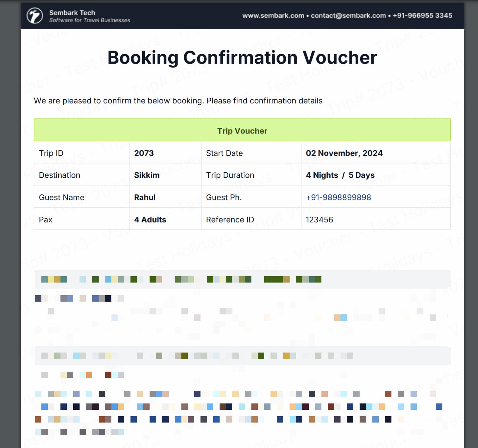The height and width of the screenshot is (448, 478).
Task: Click the Start Date '02 November, 2024' cell
Action: [x=344, y=153]
